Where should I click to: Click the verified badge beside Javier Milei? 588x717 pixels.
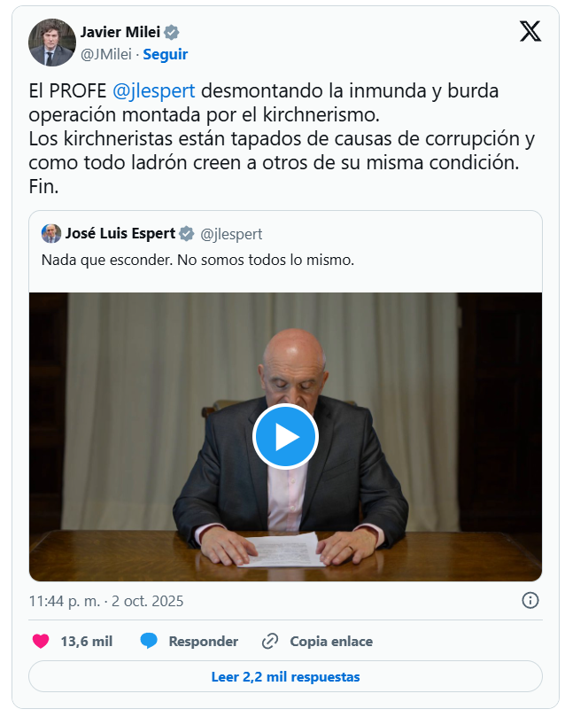coord(172,33)
